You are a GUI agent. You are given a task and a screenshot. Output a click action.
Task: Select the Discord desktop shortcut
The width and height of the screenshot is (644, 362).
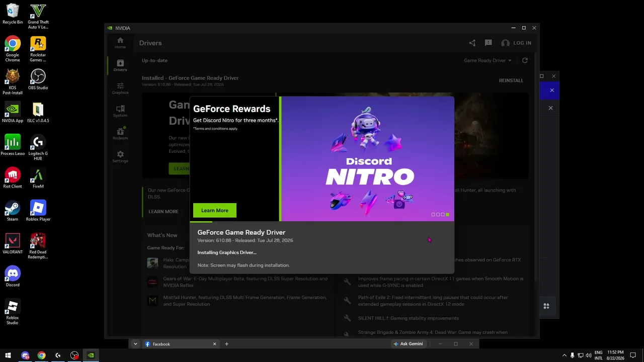13,277
